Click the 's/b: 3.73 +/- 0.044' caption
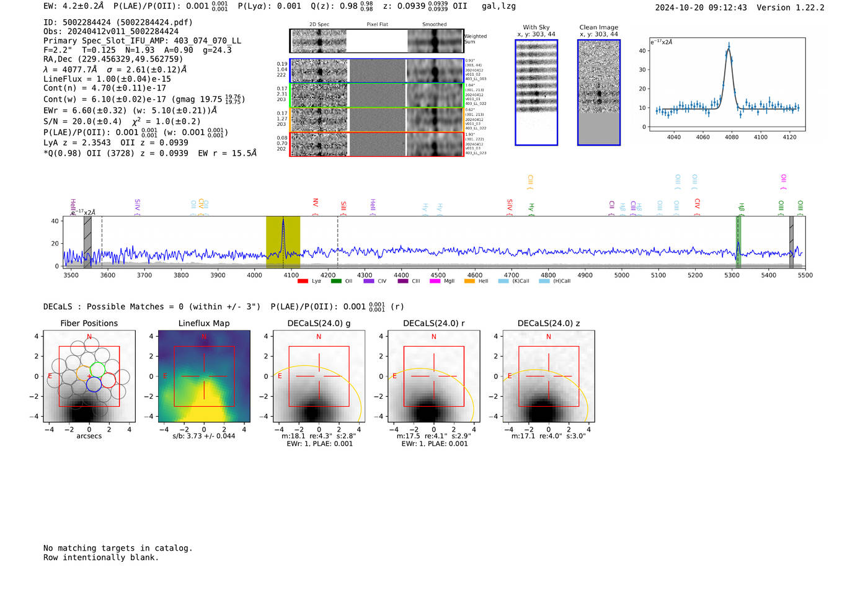The width and height of the screenshot is (868, 591). 204,436
